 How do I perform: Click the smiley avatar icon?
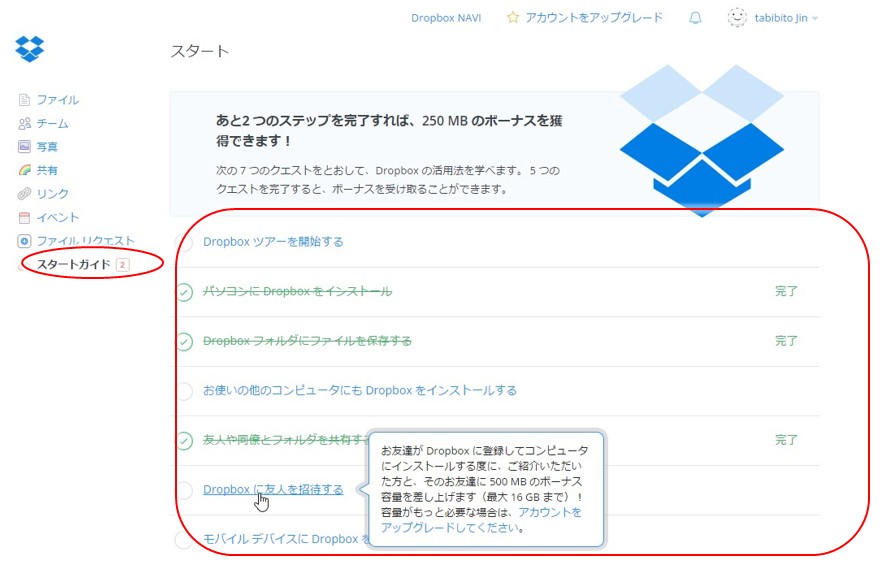[737, 18]
